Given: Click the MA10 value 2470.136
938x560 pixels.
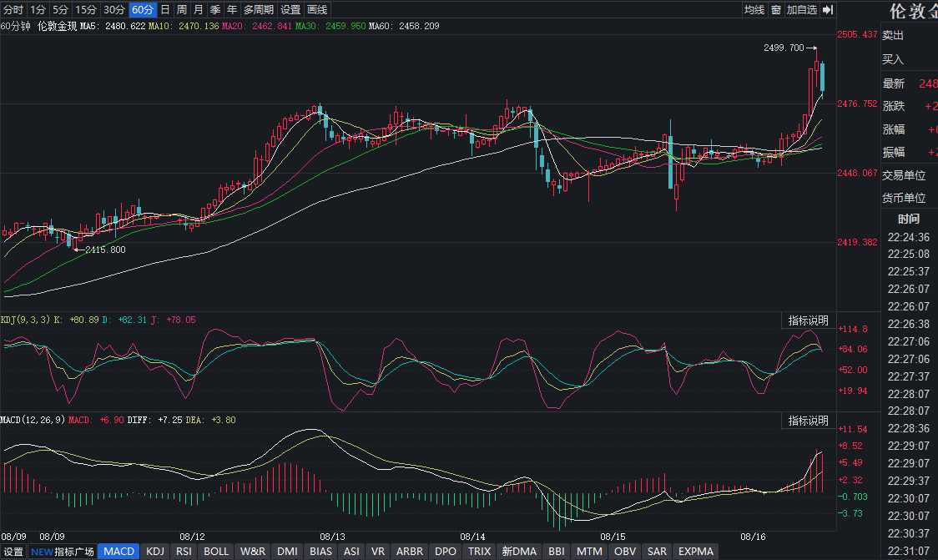Looking at the screenshot, I should [x=199, y=27].
